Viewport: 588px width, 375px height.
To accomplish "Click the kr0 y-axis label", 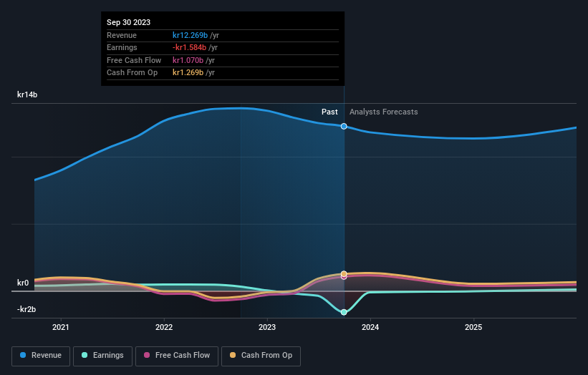I will tap(23, 283).
